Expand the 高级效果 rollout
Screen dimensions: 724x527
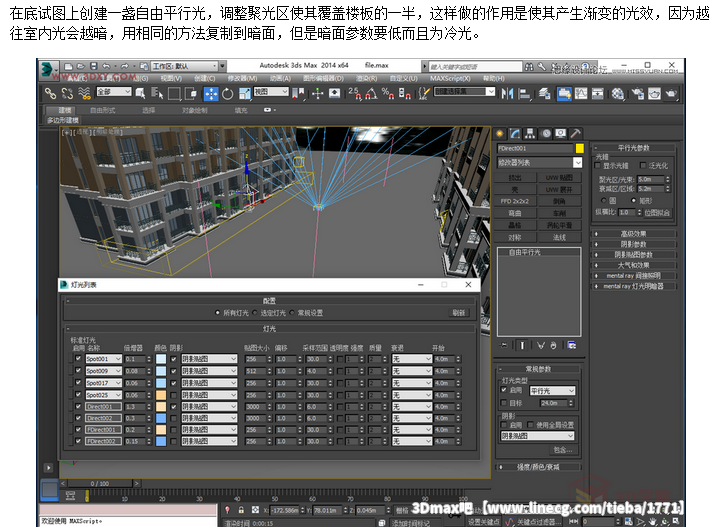coord(634,234)
